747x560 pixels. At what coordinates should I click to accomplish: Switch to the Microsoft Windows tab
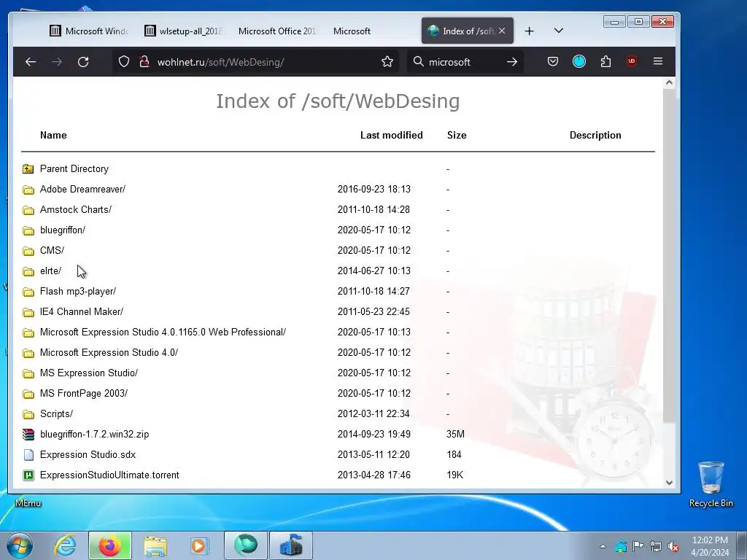pyautogui.click(x=89, y=31)
